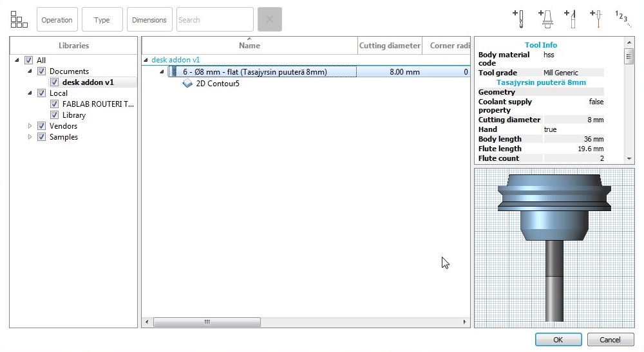644x352 pixels.
Task: Open the Operation filter
Action: 57,19
